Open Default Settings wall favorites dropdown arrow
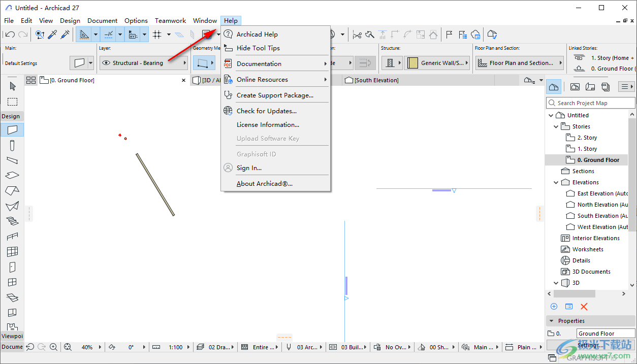Image resolution: width=637 pixels, height=364 pixels. tap(91, 63)
